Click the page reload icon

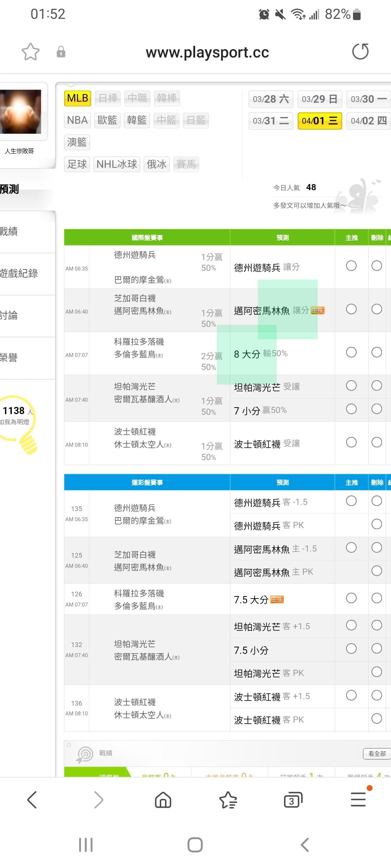360,52
